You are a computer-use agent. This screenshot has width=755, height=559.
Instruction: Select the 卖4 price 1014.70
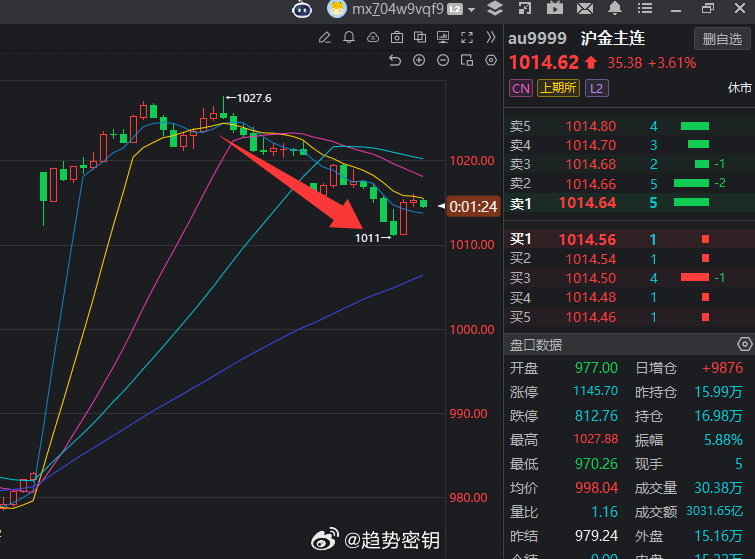[x=591, y=145]
